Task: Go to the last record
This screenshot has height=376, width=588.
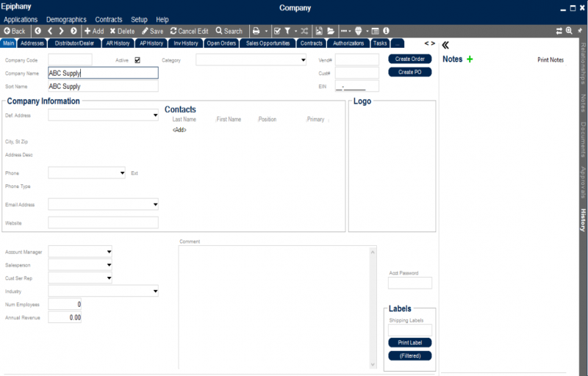Action: pyautogui.click(x=73, y=31)
